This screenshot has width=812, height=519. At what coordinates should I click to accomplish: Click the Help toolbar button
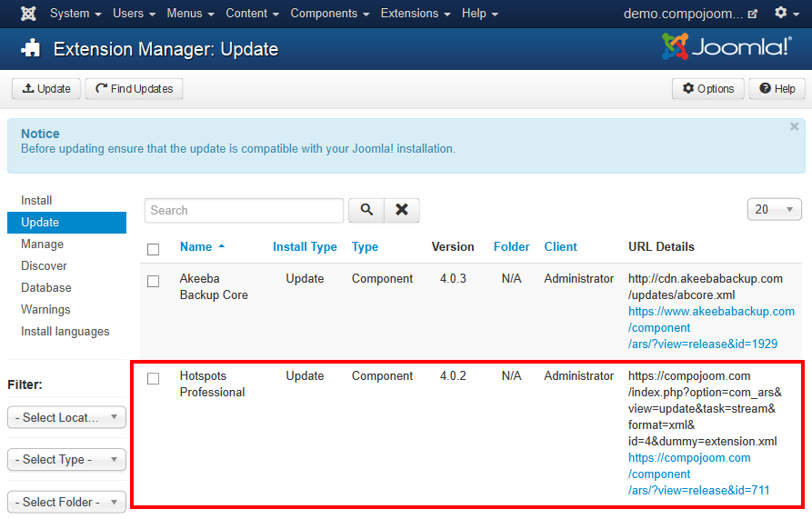coord(777,88)
